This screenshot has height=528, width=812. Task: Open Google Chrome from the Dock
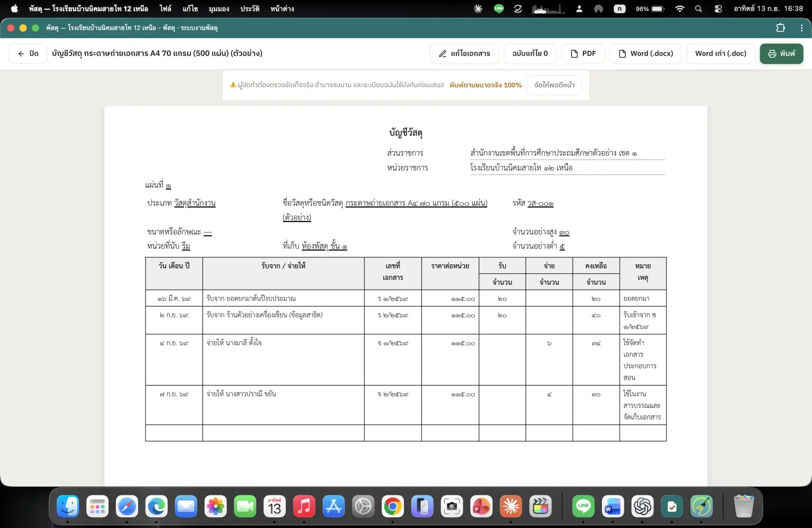(392, 507)
